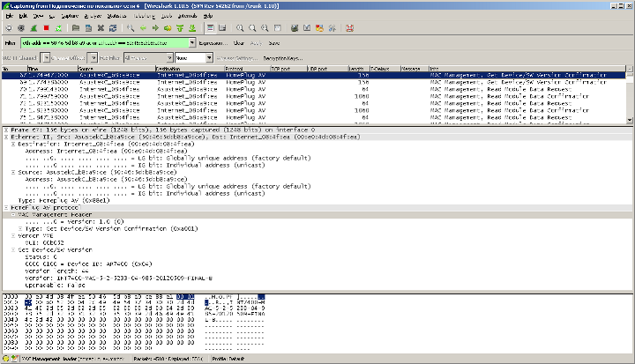Open Decryption Keys... dialog
The image size is (635, 364).
pyautogui.click(x=283, y=58)
